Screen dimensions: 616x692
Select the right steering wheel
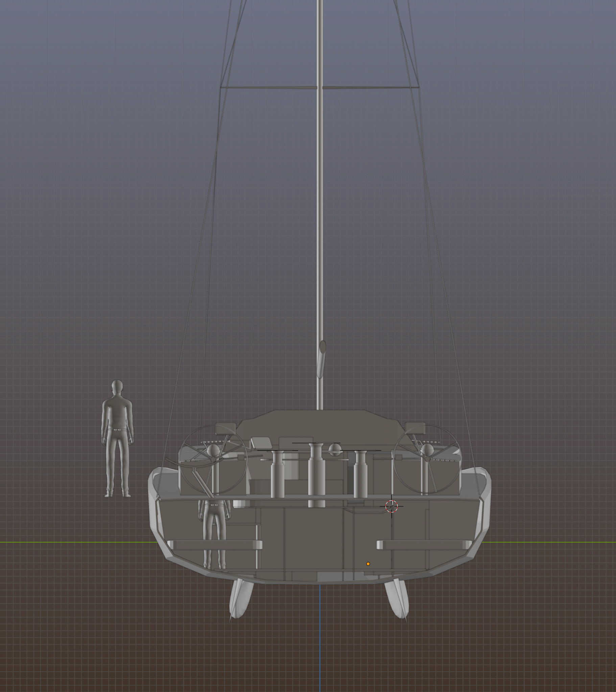point(427,460)
